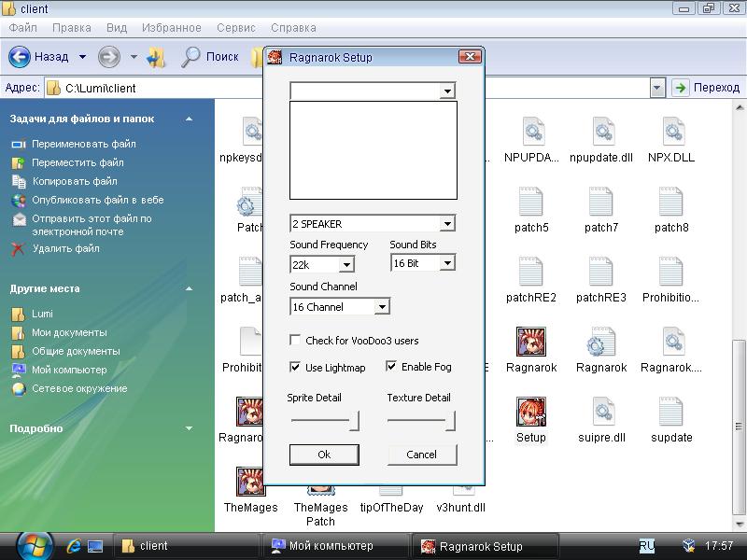
Task: Click the Sprite Detail slider thumb
Action: [354, 421]
